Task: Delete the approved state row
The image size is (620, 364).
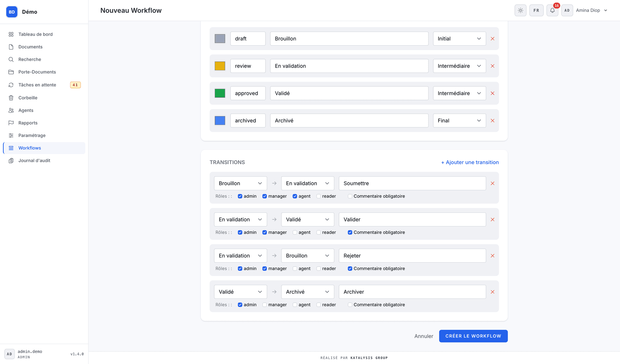Action: 492,93
